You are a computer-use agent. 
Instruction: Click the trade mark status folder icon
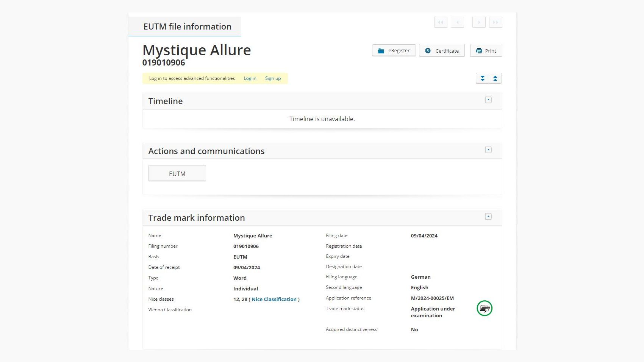(x=485, y=308)
